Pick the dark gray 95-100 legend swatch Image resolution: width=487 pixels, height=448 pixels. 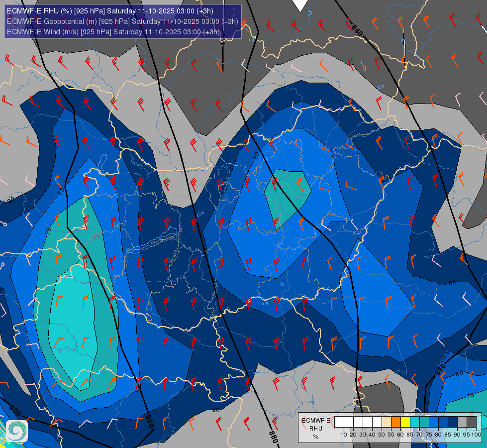(x=472, y=422)
